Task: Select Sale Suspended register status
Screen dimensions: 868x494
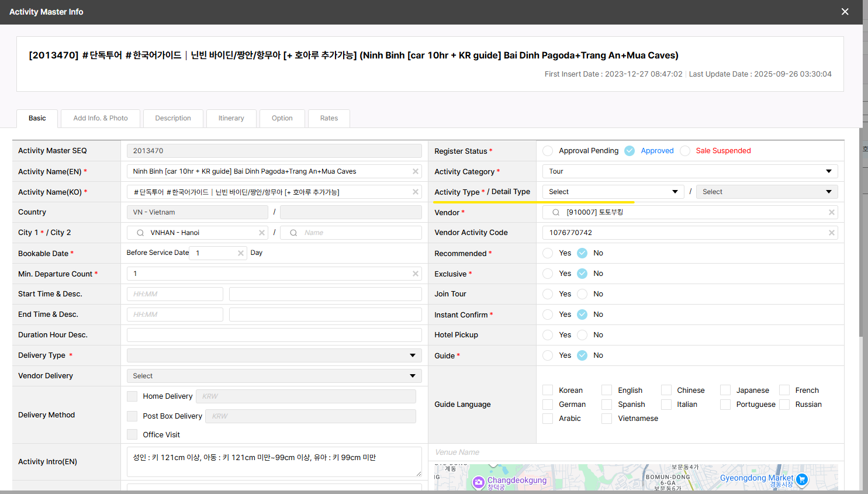Action: 685,151
